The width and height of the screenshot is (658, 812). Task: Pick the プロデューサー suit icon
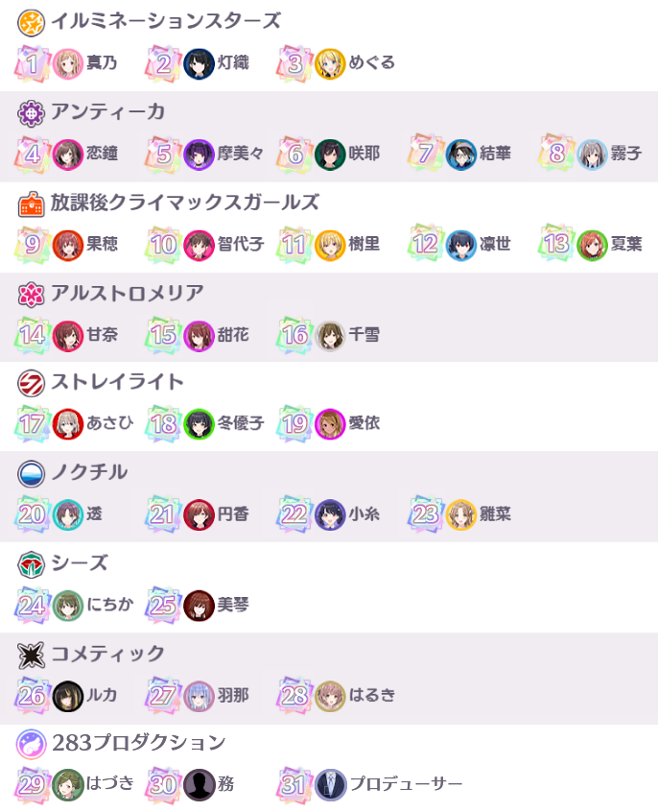330,784
